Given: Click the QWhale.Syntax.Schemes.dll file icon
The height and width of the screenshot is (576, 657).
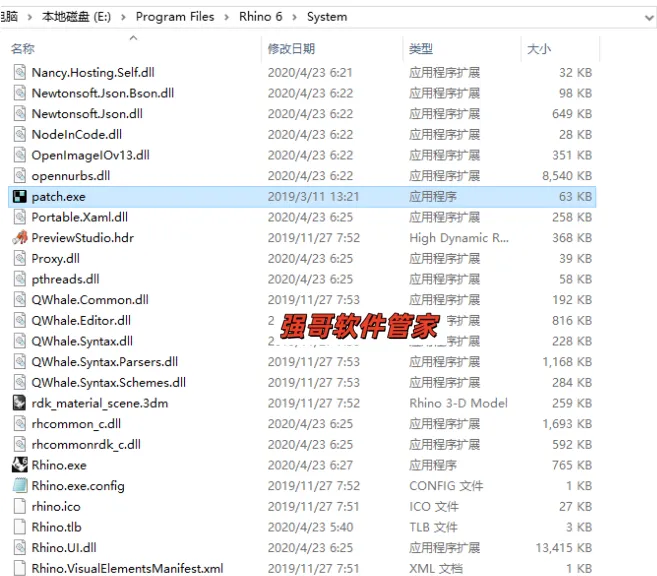Looking at the screenshot, I should coord(20,382).
